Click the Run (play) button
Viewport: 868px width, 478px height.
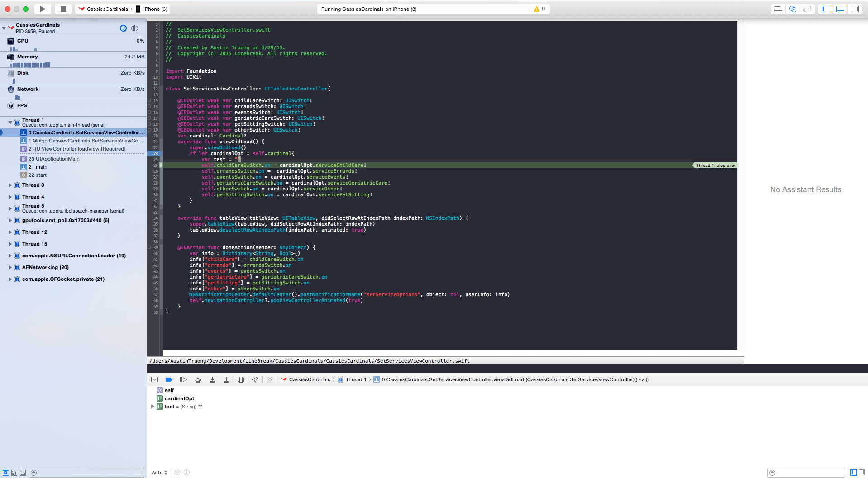pos(43,9)
